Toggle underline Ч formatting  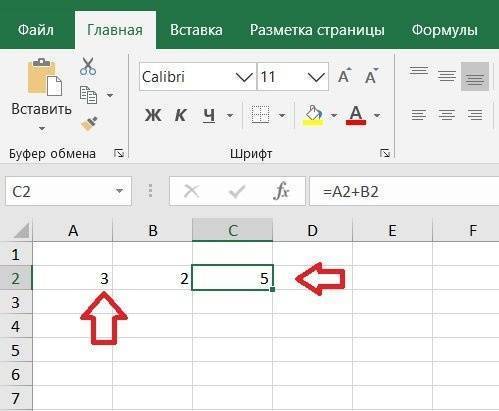[x=209, y=116]
